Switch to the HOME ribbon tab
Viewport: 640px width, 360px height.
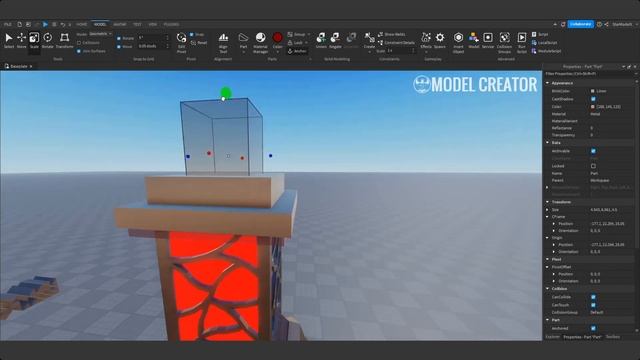click(82, 24)
